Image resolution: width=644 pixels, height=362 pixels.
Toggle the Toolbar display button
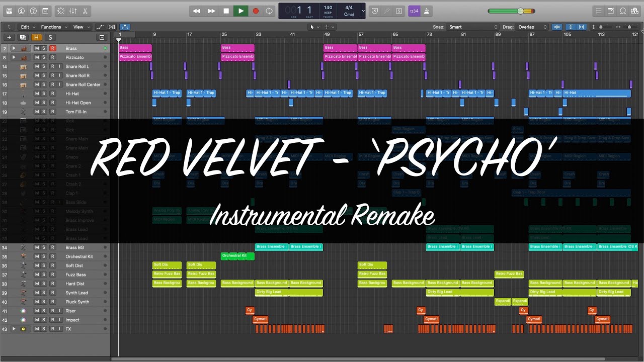tap(45, 11)
